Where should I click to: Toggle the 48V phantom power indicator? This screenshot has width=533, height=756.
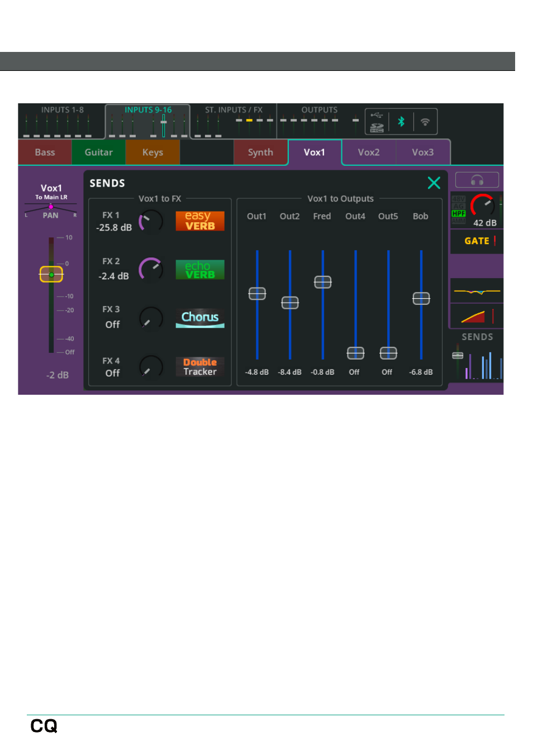pos(459,199)
